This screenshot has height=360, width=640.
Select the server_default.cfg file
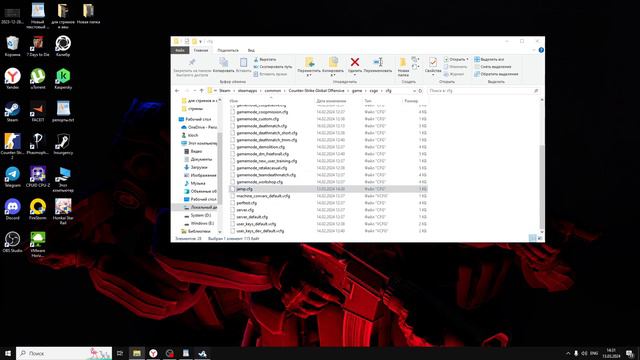(x=252, y=217)
